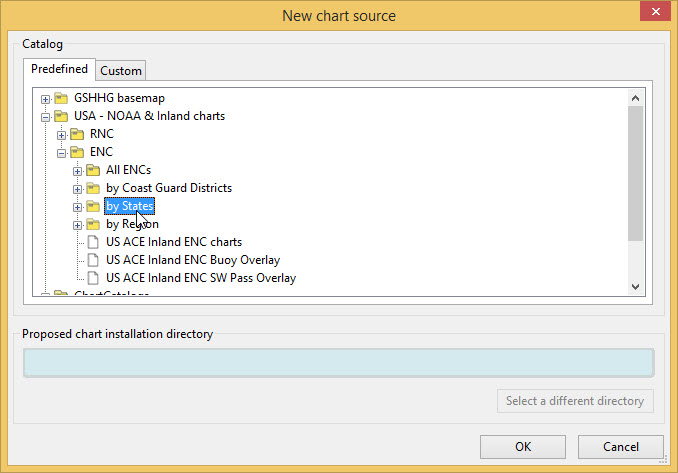The image size is (678, 473).
Task: Select the Predefined tab
Action: [59, 69]
